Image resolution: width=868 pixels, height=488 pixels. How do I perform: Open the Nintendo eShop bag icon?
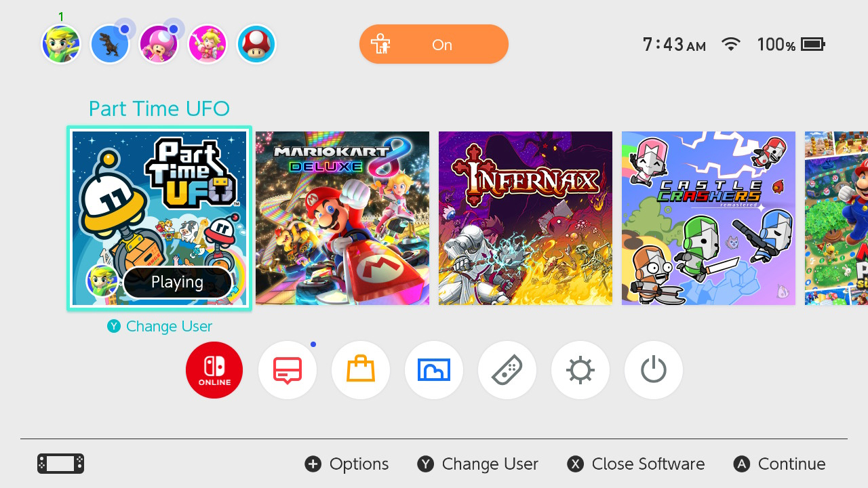pos(361,370)
